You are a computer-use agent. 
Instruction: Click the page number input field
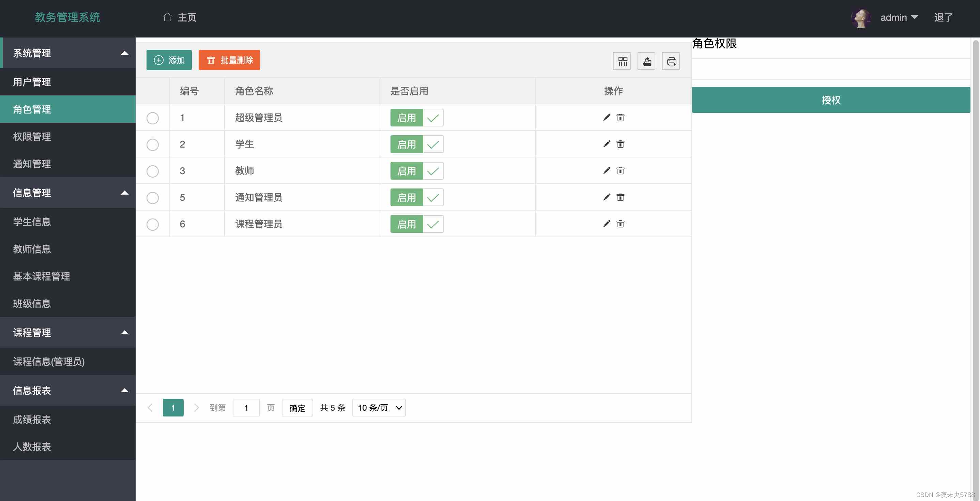246,408
